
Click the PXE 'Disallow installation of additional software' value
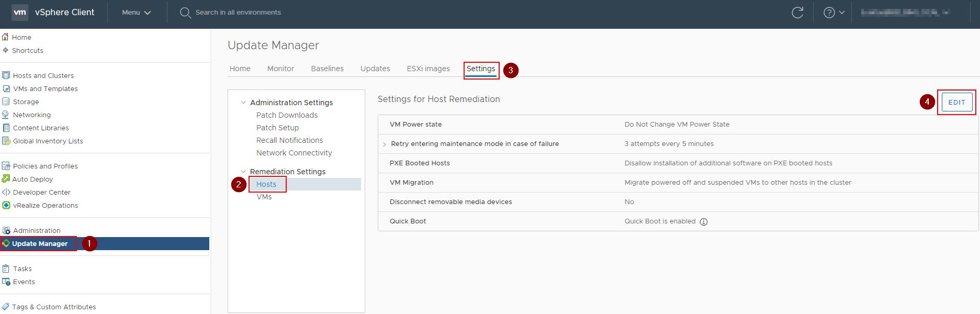[728, 163]
